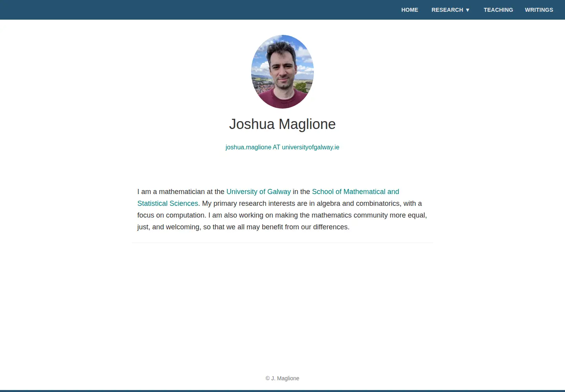This screenshot has height=392, width=565.
Task: Click the Joshua Maglione heading
Action: (x=282, y=124)
